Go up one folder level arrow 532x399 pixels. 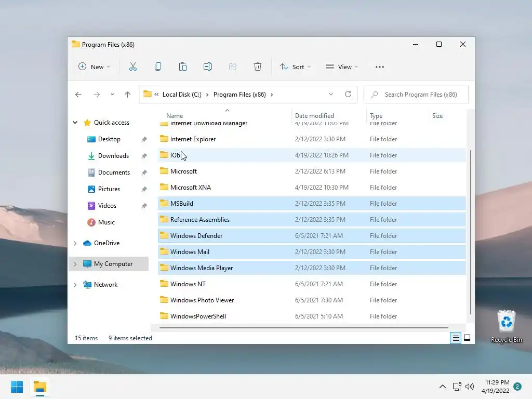pos(128,95)
